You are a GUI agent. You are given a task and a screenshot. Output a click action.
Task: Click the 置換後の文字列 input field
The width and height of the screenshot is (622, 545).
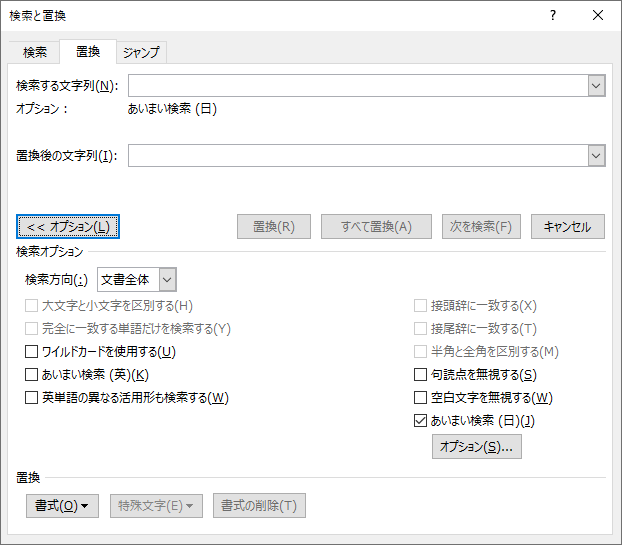point(357,155)
